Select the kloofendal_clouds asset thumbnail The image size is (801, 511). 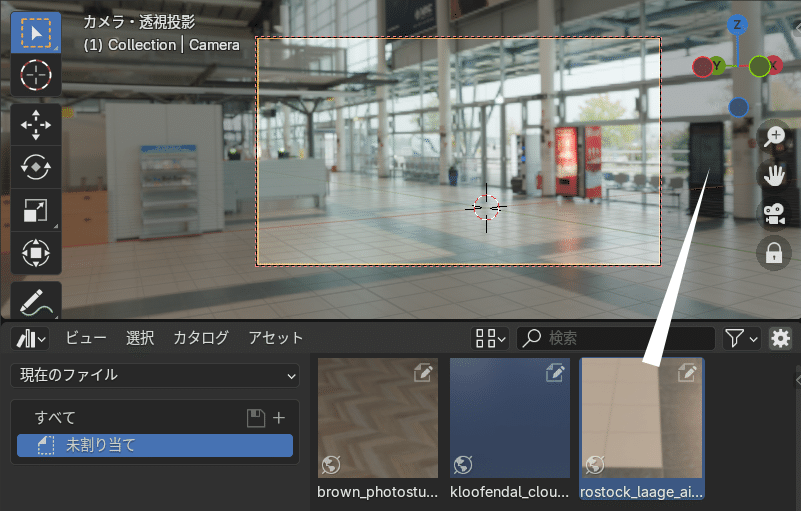[x=509, y=418]
